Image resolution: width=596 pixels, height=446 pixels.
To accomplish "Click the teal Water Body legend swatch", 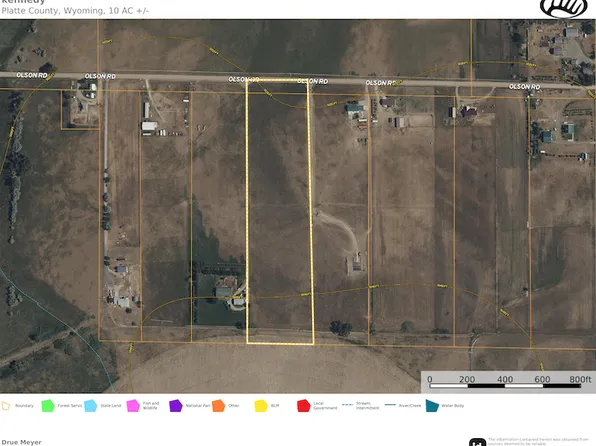I will [432, 406].
